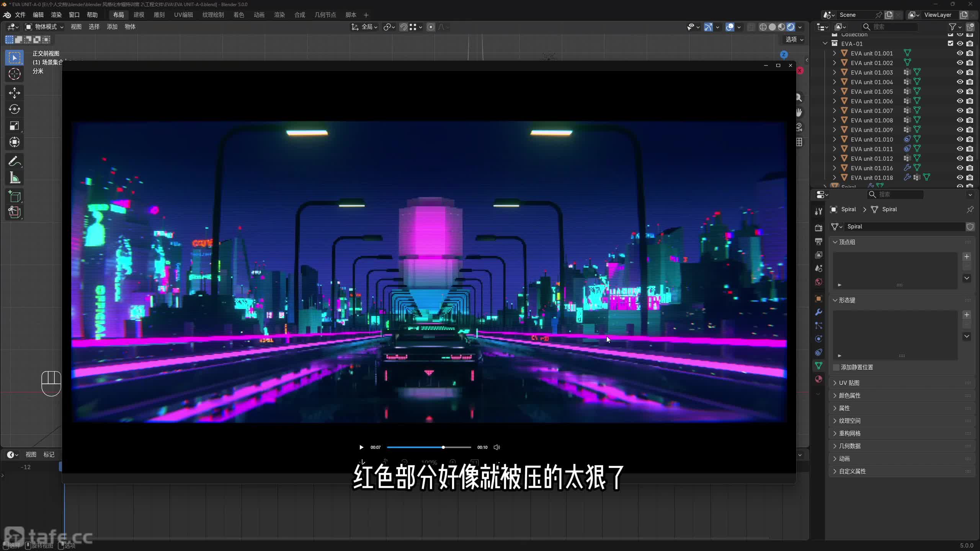
Task: Select the Scale tool
Action: (15, 126)
